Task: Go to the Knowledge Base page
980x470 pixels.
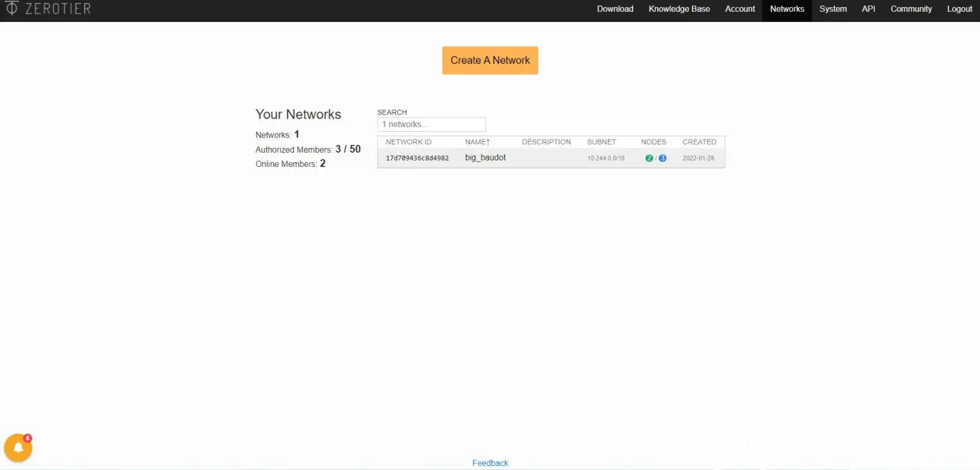Action: point(679,9)
